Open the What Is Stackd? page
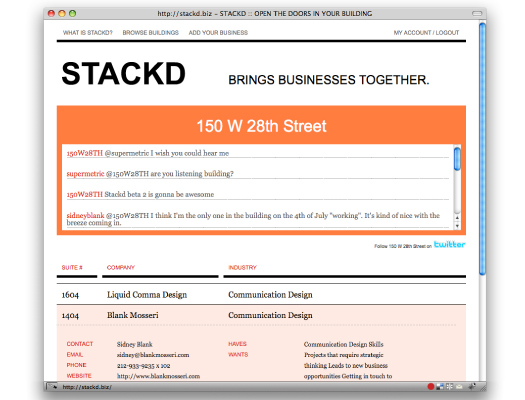 (88, 32)
